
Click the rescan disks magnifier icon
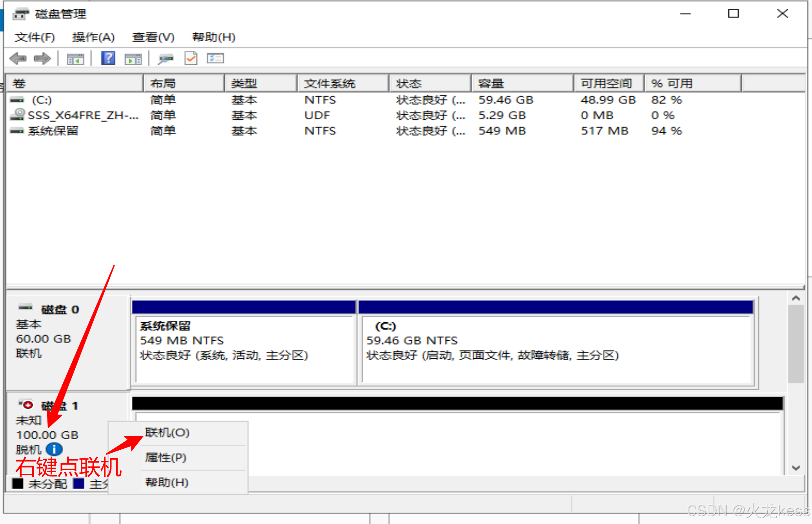pos(166,59)
